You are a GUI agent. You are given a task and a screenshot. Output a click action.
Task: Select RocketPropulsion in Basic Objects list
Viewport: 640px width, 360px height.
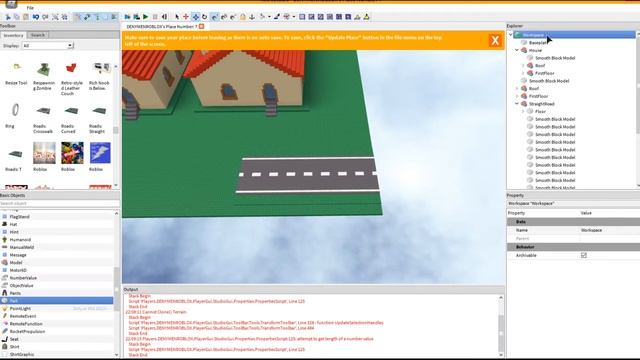point(57,331)
